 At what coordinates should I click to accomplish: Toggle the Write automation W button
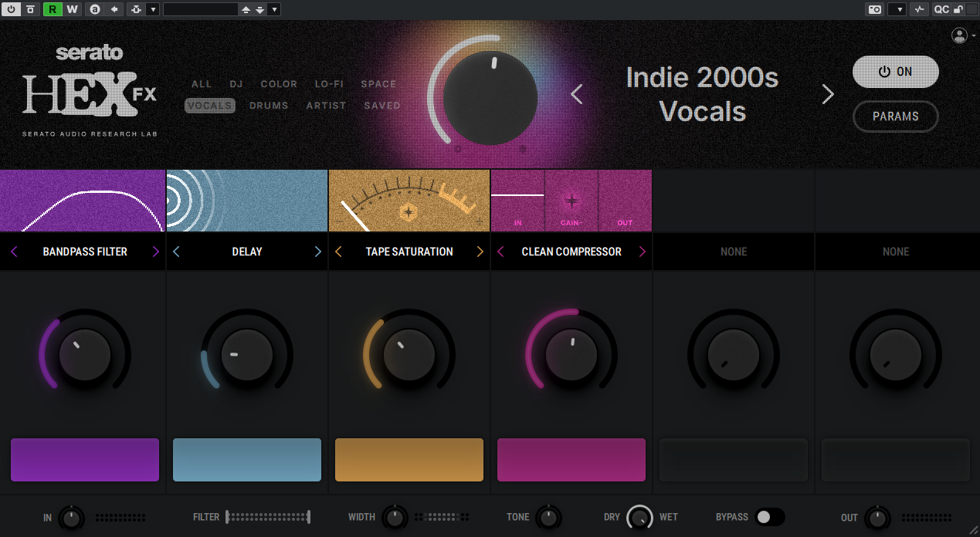coord(72,9)
